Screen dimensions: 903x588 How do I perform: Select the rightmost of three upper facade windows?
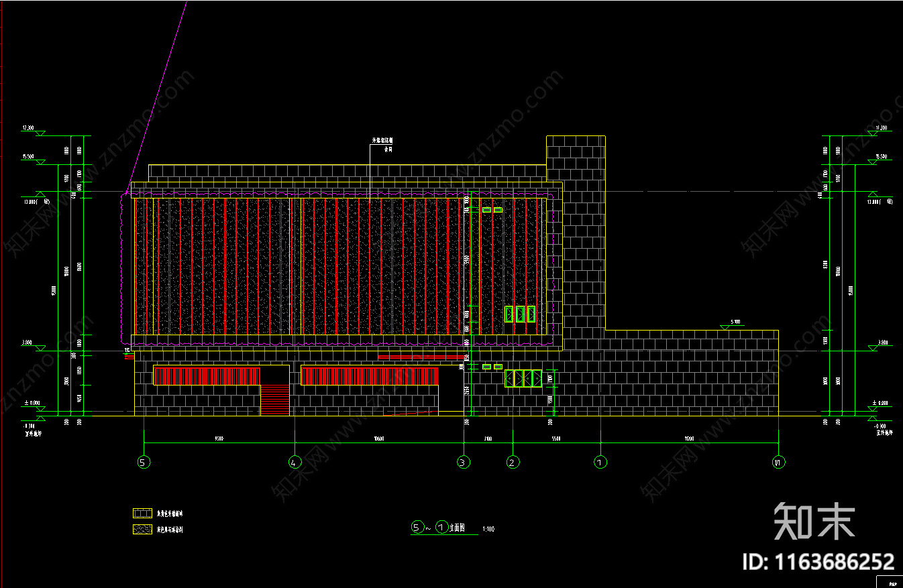(x=531, y=314)
